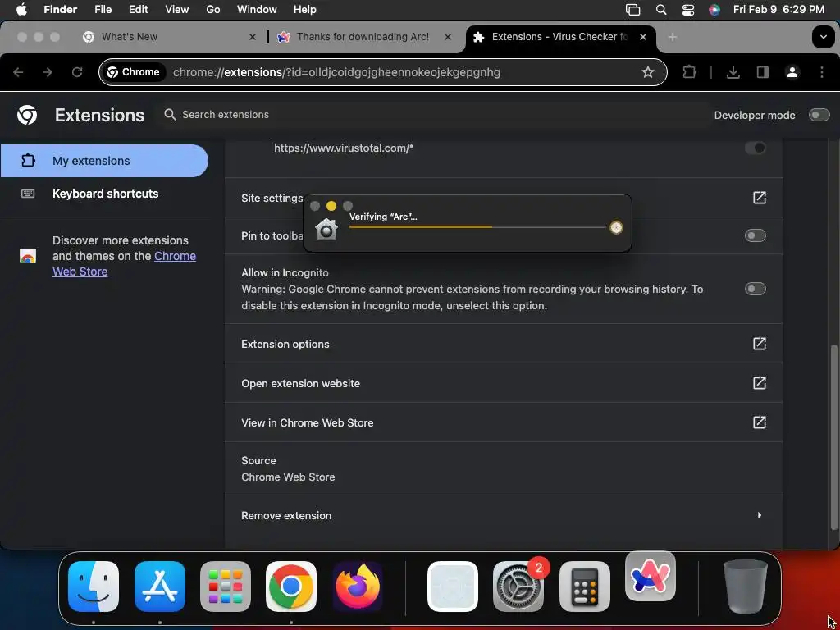The image size is (840, 630).
Task: Follow the Chrome Web Store link
Action: point(125,263)
